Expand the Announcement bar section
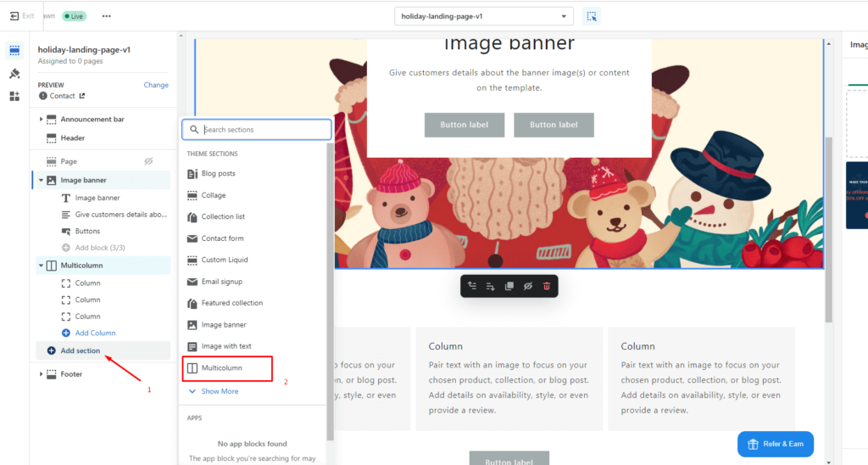 (x=41, y=119)
